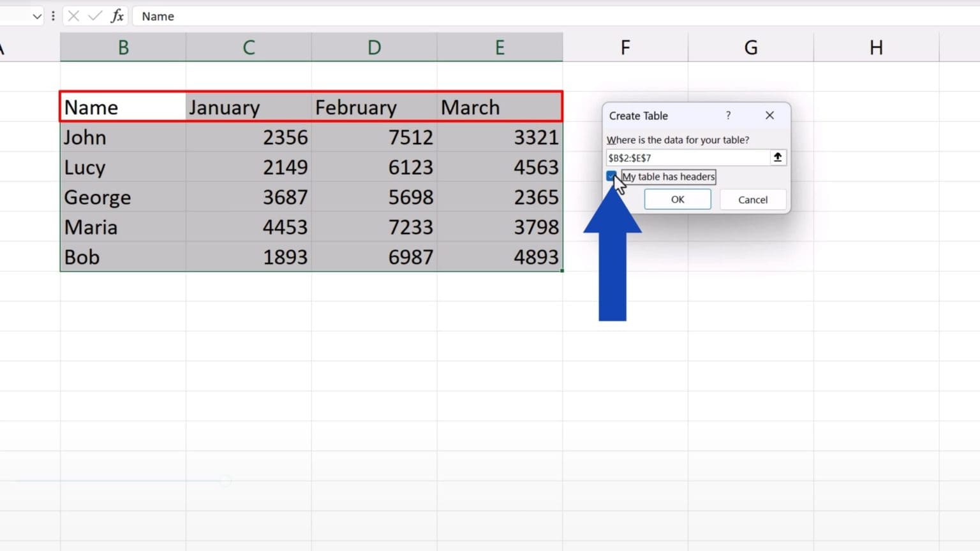Click the Enter checkmark icon in formula bar
Image resolution: width=980 pixels, height=551 pixels.
pos(93,16)
